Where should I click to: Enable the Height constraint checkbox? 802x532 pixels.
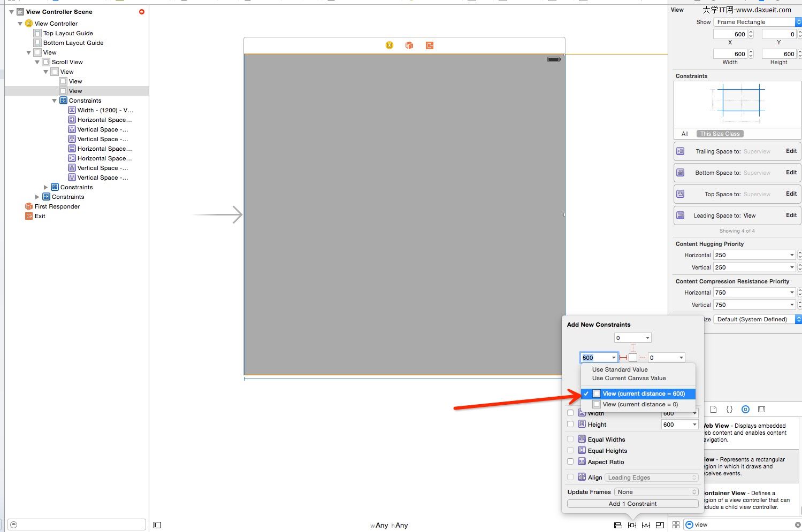[x=570, y=425]
